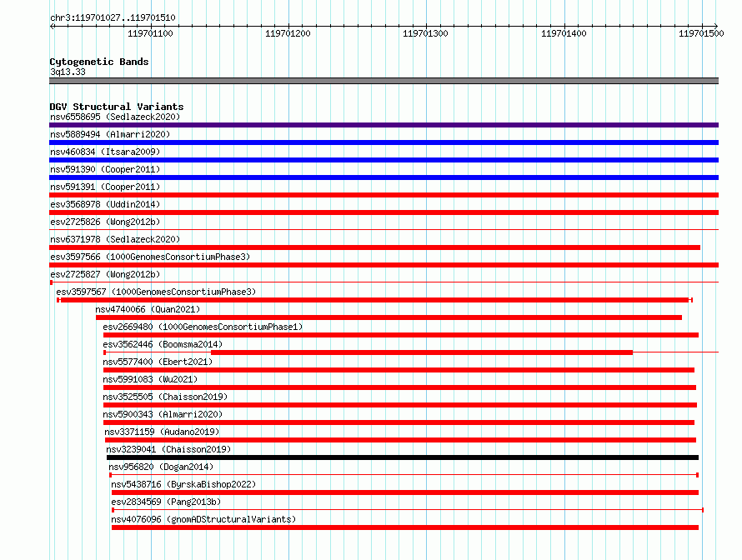Click the esv2725826 (Wong2012b) label
This screenshot has height=560, width=742.
coord(105,222)
